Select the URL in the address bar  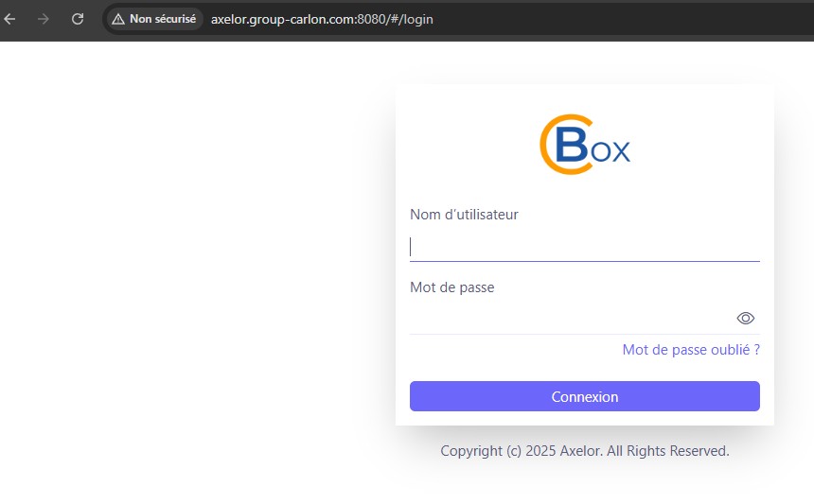click(322, 19)
